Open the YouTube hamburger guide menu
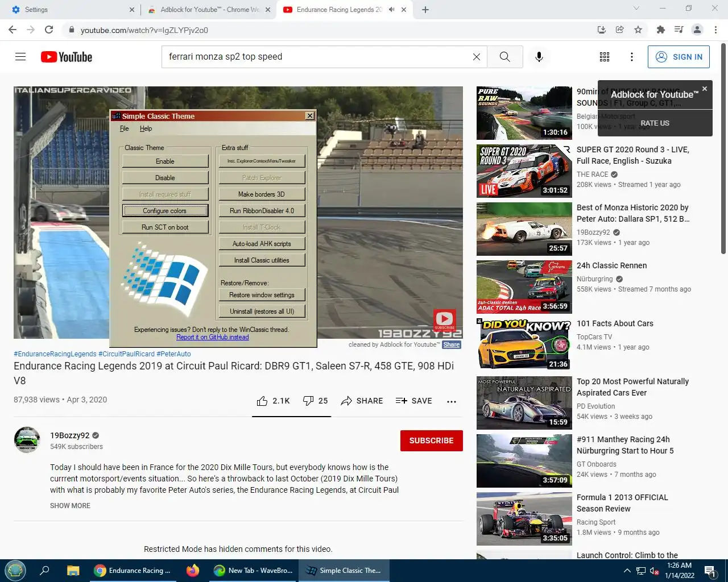Screen dimensions: 728x582 (x=20, y=57)
